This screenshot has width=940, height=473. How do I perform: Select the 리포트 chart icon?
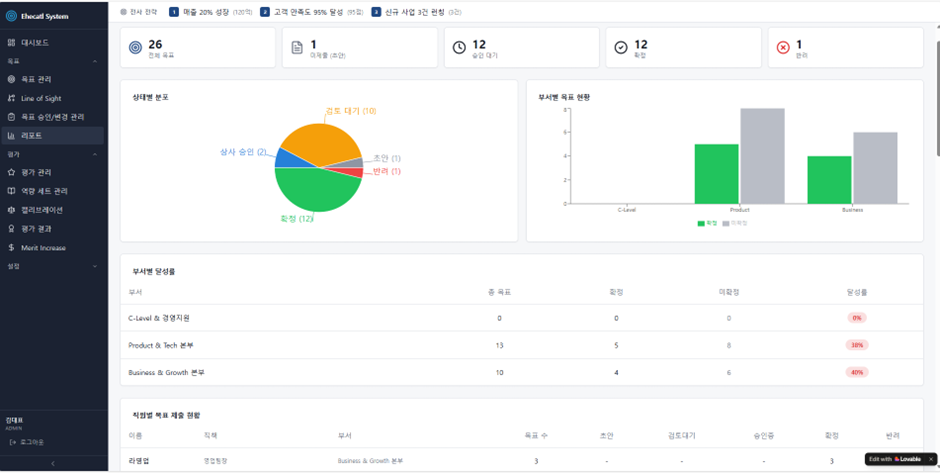click(11, 135)
